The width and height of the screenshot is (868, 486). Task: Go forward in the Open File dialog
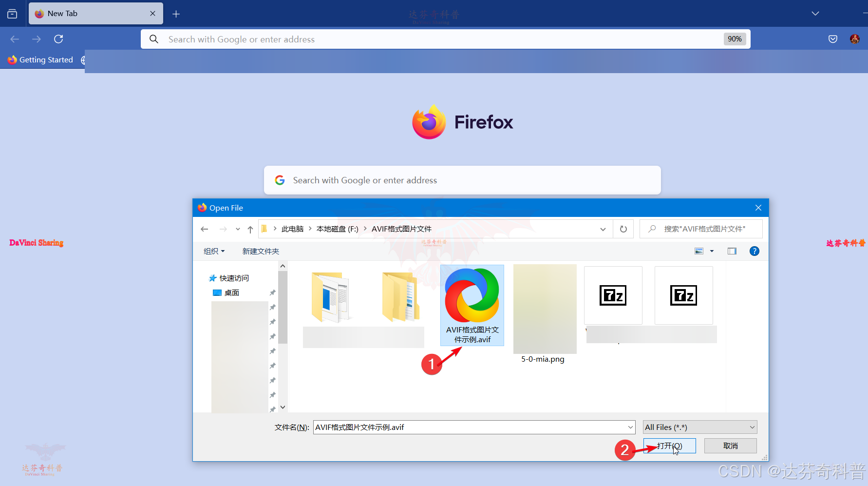[223, 229]
